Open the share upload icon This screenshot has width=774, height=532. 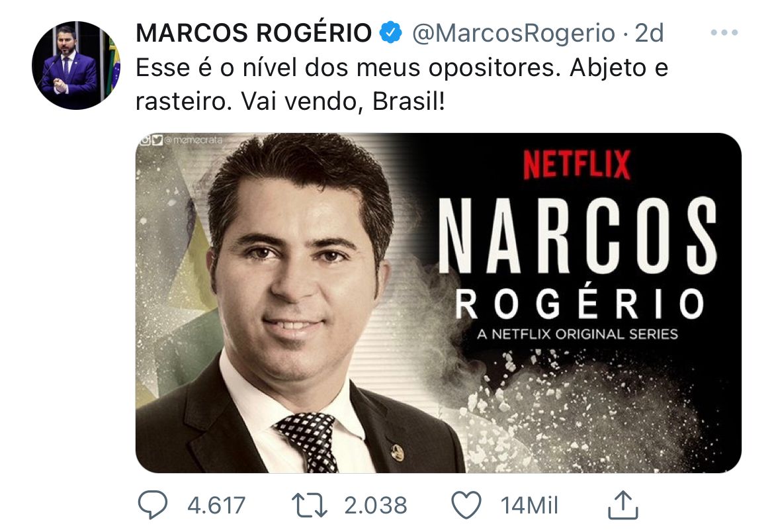[x=623, y=504]
